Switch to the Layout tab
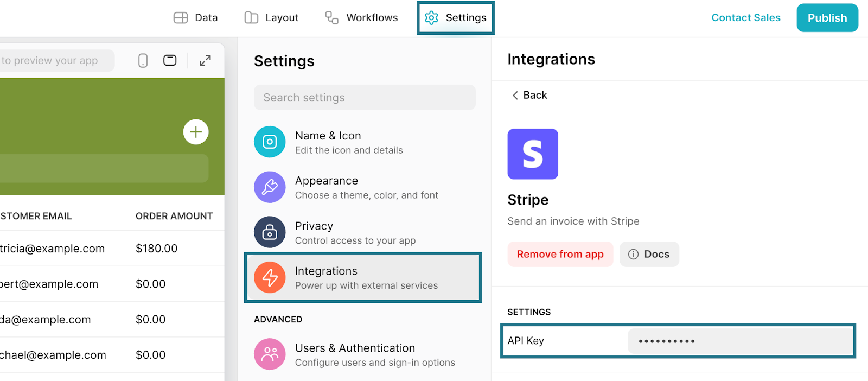This screenshot has height=381, width=868. pos(271,18)
